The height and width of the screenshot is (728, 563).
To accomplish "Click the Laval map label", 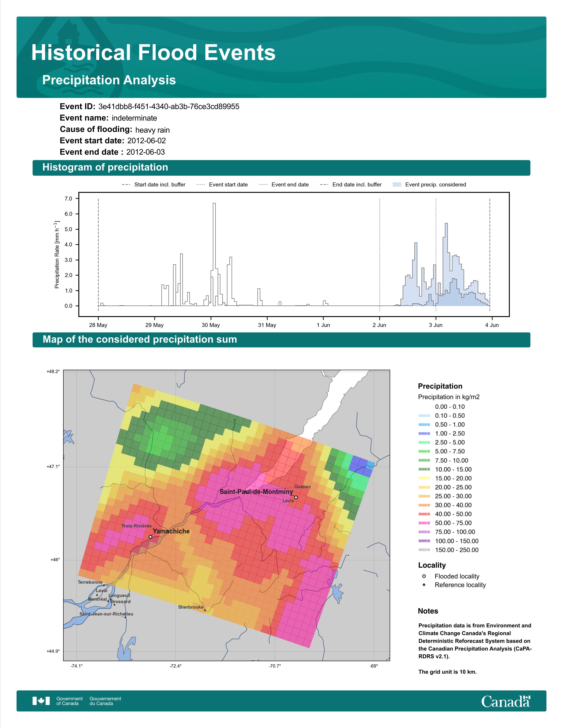I will [102, 591].
